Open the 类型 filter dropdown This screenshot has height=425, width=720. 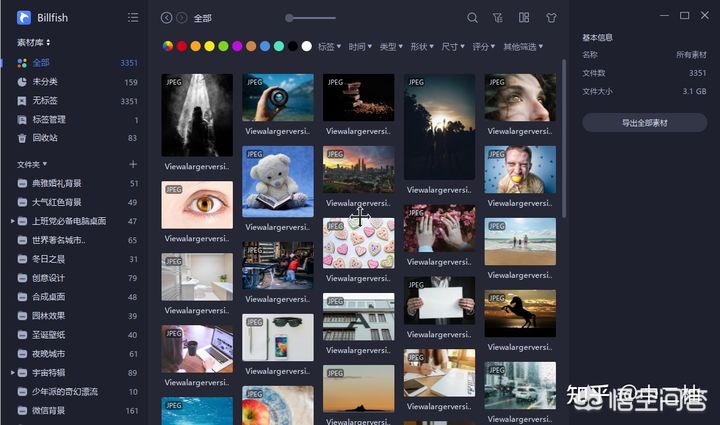click(391, 46)
